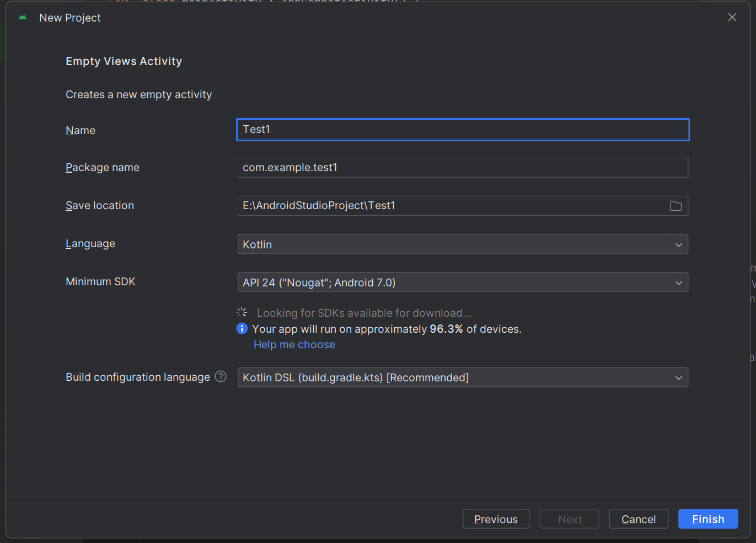Image resolution: width=756 pixels, height=543 pixels.
Task: Open the Build configuration language combo box
Action: 462,377
